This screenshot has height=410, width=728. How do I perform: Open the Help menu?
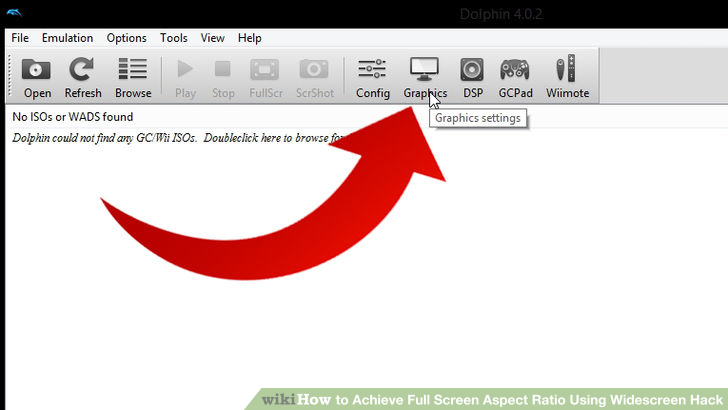pyautogui.click(x=250, y=38)
